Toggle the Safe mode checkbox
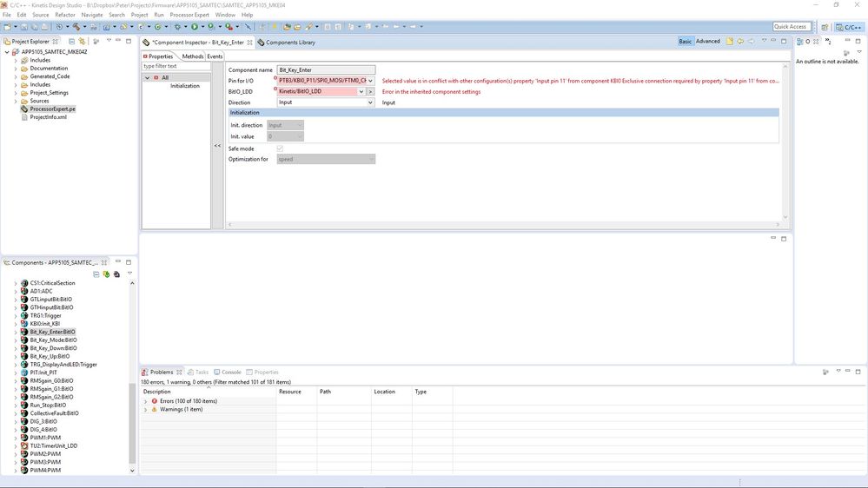Screen dimensions: 868x488 280,148
